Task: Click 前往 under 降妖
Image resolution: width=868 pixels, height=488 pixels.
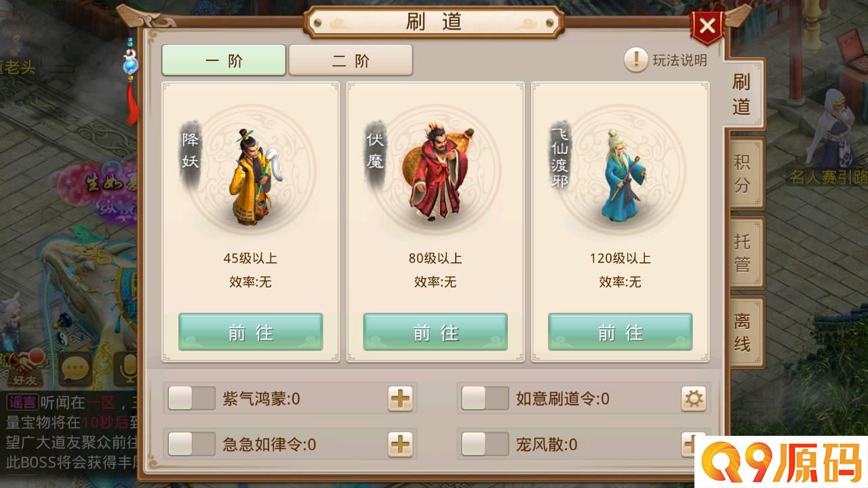Action: (x=251, y=332)
